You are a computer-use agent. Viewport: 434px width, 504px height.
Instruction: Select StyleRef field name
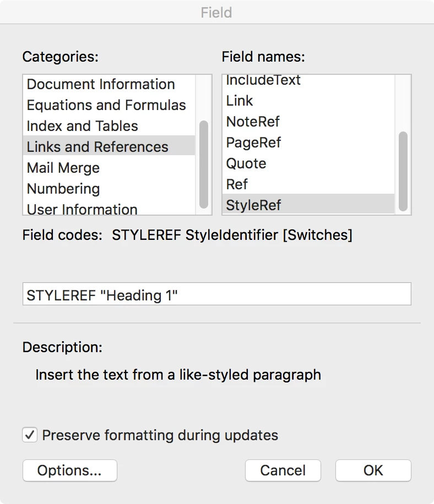tap(253, 206)
